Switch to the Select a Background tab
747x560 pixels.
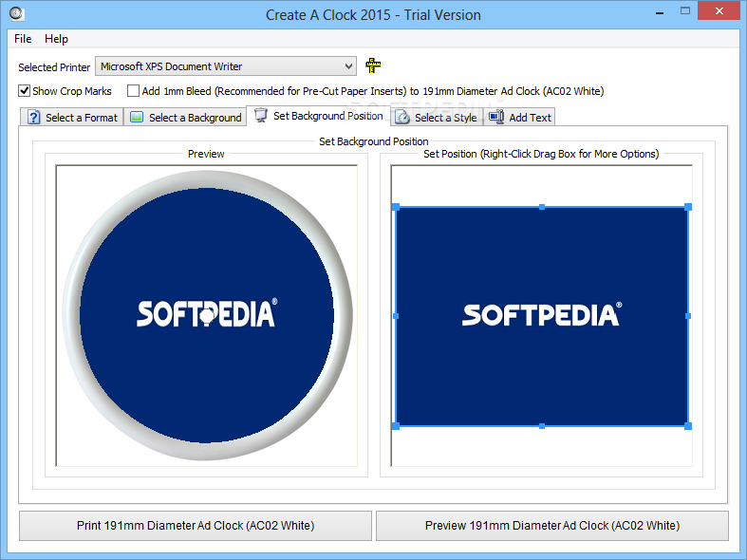[185, 117]
